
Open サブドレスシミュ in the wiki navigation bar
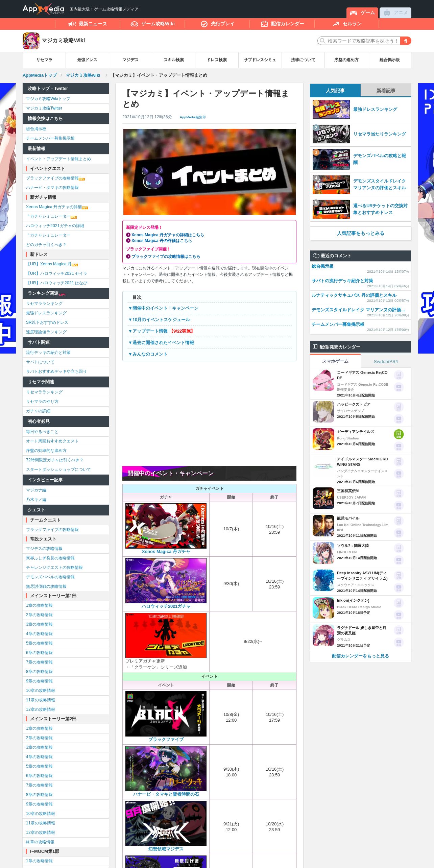[x=260, y=60]
